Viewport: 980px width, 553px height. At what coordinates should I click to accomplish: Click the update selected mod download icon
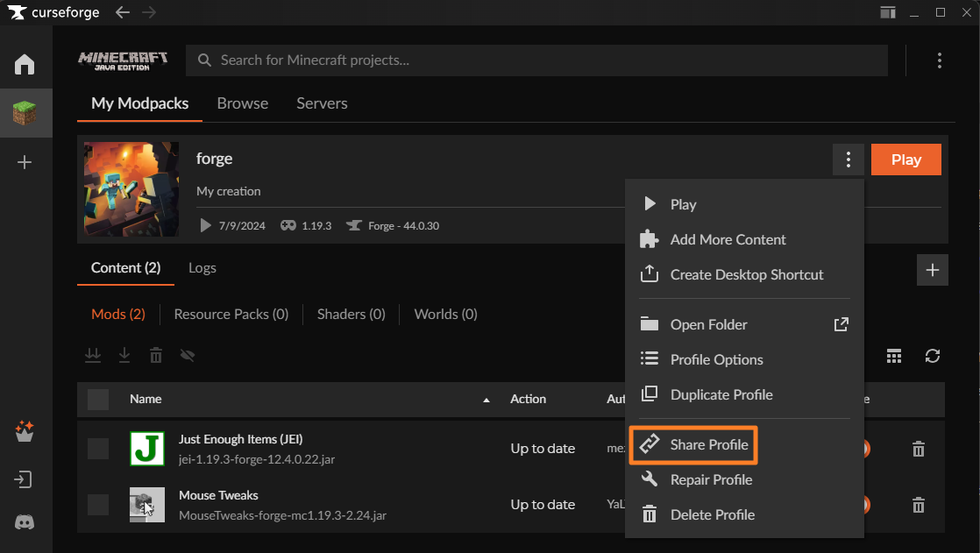[x=124, y=356]
